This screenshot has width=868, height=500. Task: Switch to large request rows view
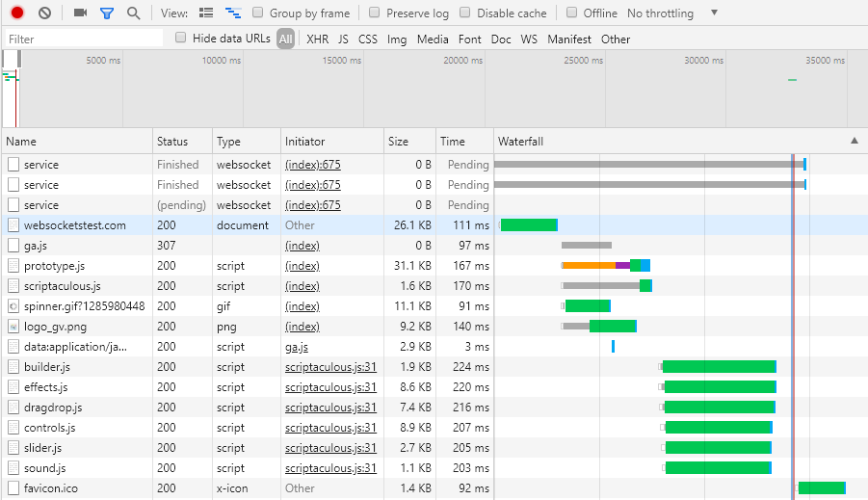click(x=206, y=13)
